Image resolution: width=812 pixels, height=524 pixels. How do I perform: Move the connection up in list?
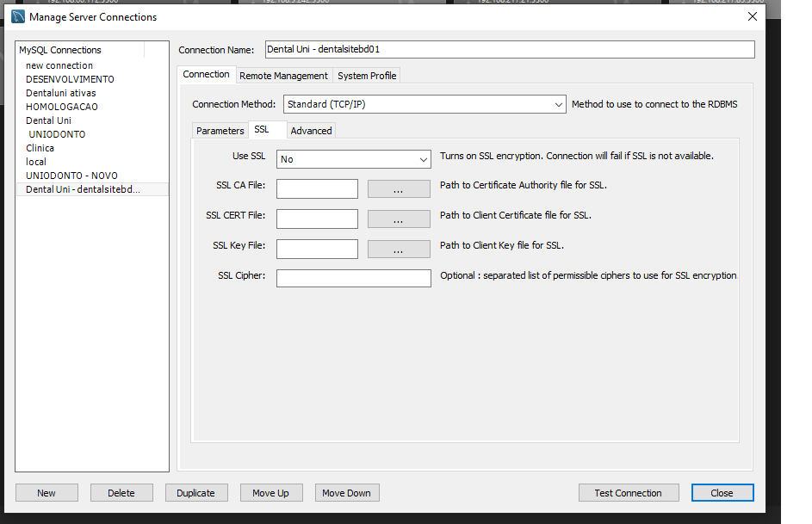pyautogui.click(x=270, y=493)
